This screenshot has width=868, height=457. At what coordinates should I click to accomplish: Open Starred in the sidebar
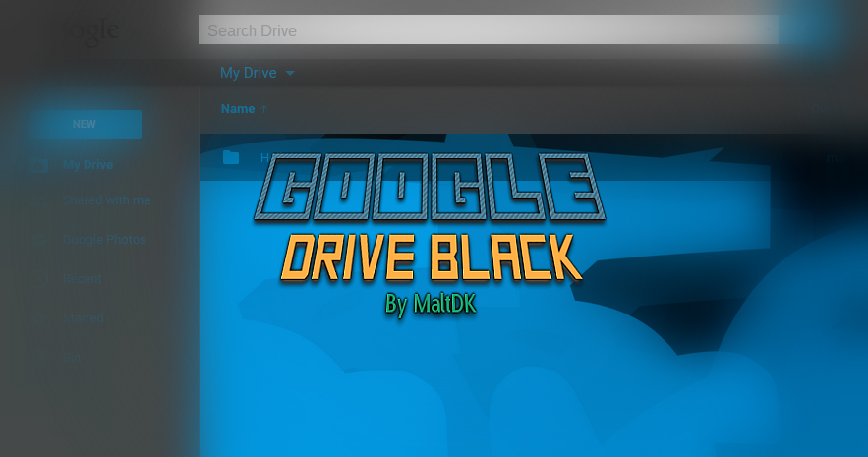click(83, 318)
